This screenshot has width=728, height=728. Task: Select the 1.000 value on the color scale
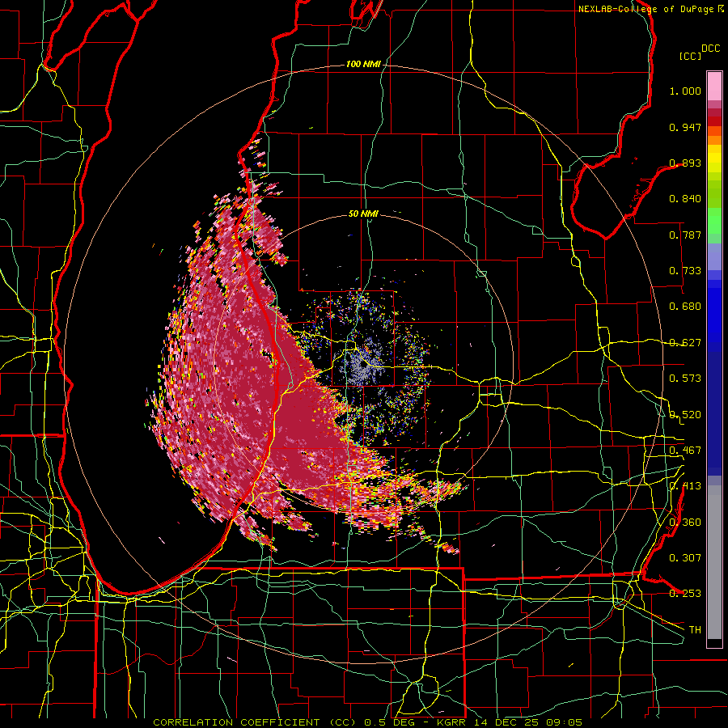point(685,91)
